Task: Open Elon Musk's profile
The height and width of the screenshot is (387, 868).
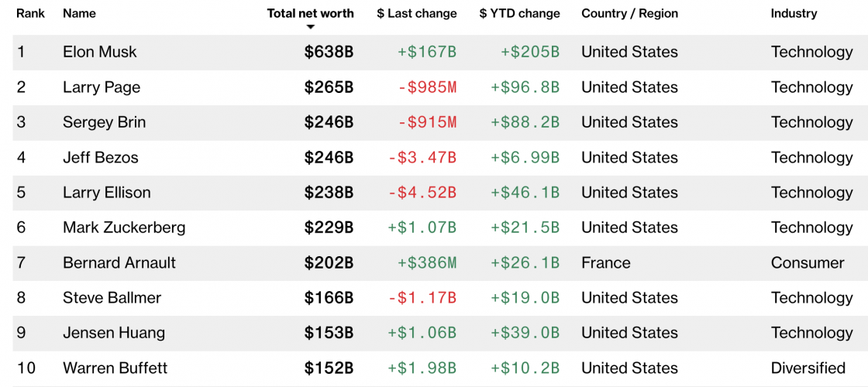Action: (100, 52)
